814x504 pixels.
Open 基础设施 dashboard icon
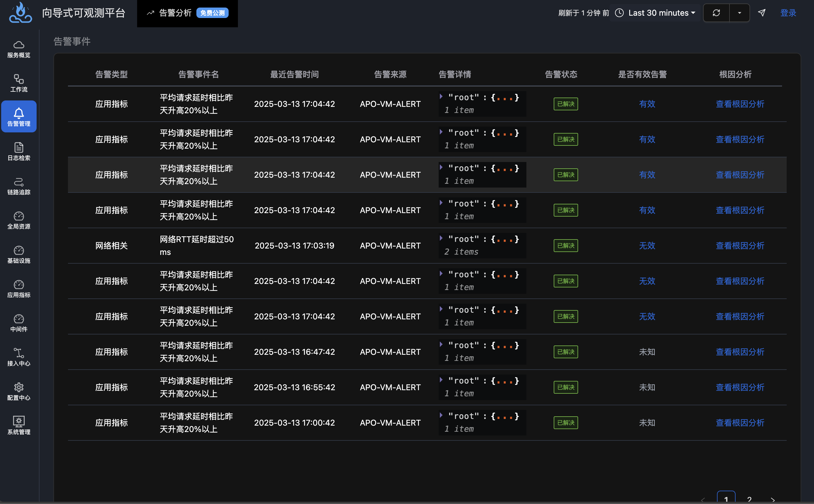coord(19,255)
